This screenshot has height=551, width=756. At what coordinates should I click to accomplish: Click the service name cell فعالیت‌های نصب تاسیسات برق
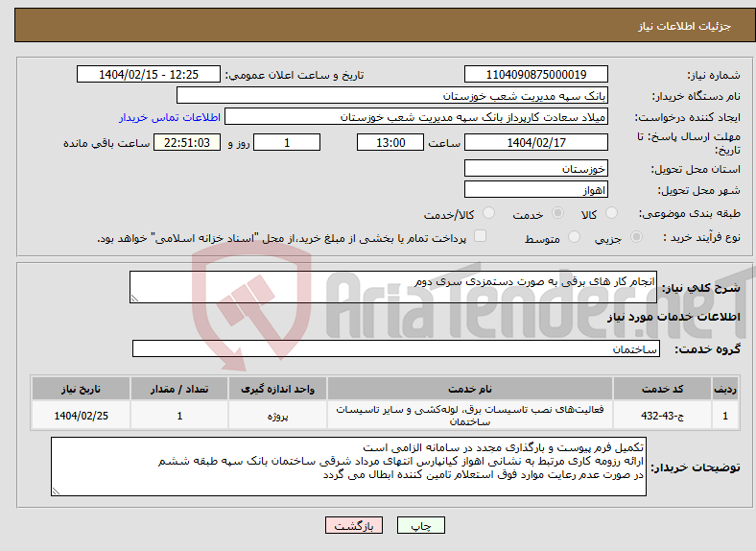pos(470,416)
